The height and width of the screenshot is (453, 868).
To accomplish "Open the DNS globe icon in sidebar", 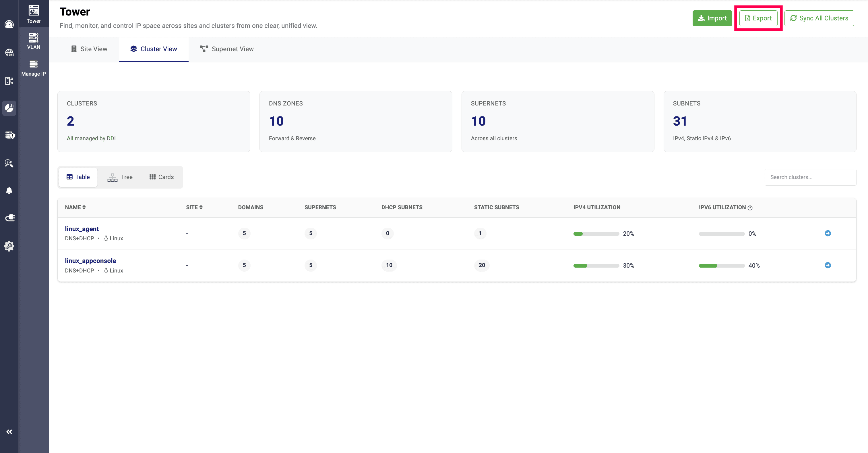I will pyautogui.click(x=9, y=53).
